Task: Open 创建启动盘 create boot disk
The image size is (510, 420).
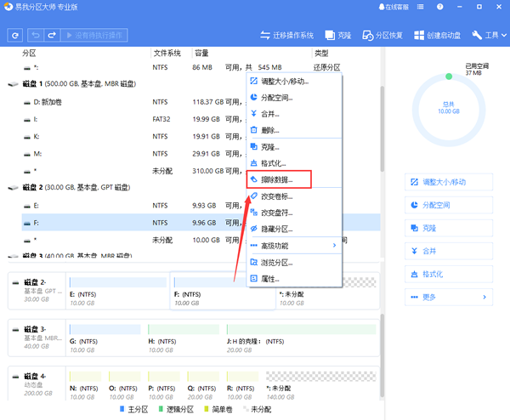Action: (437, 35)
